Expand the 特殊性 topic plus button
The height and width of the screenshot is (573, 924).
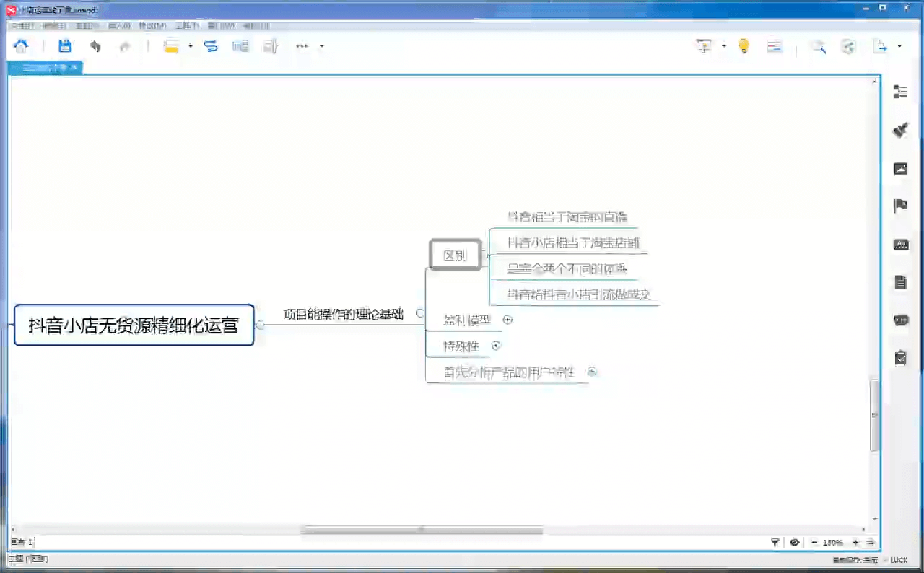(x=496, y=346)
